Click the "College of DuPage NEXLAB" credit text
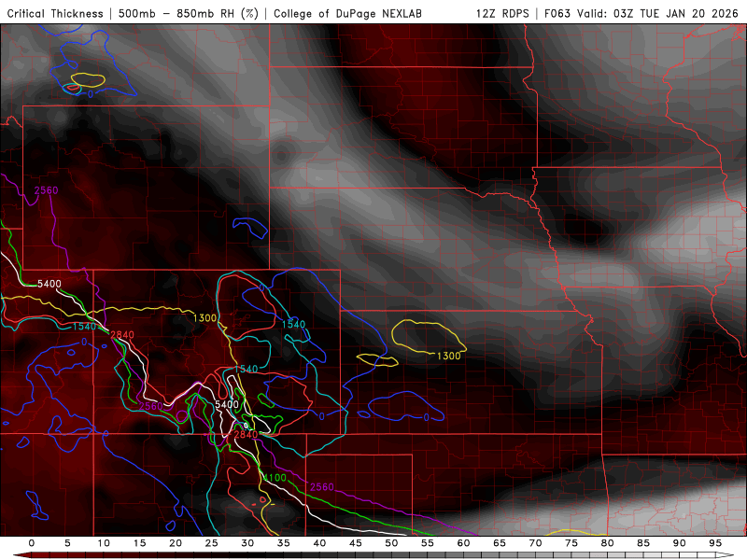The width and height of the screenshot is (747, 560). 347,13
